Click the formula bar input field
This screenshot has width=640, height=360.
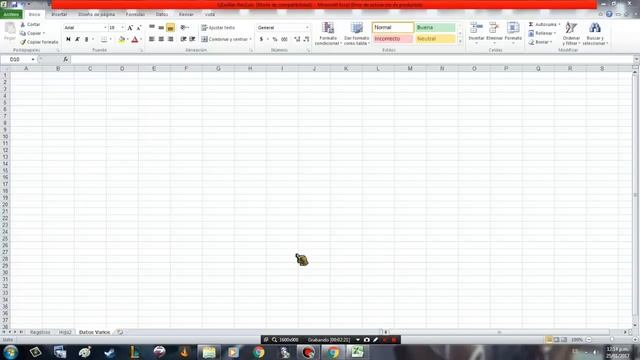click(x=352, y=60)
